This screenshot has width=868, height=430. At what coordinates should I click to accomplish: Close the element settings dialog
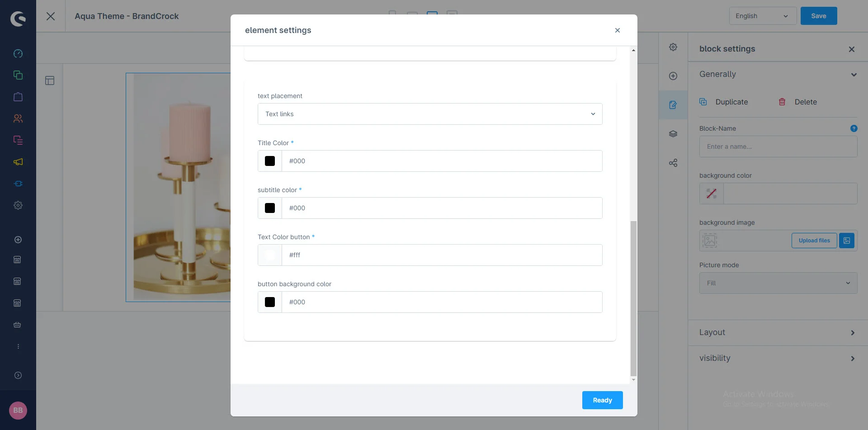tap(618, 30)
